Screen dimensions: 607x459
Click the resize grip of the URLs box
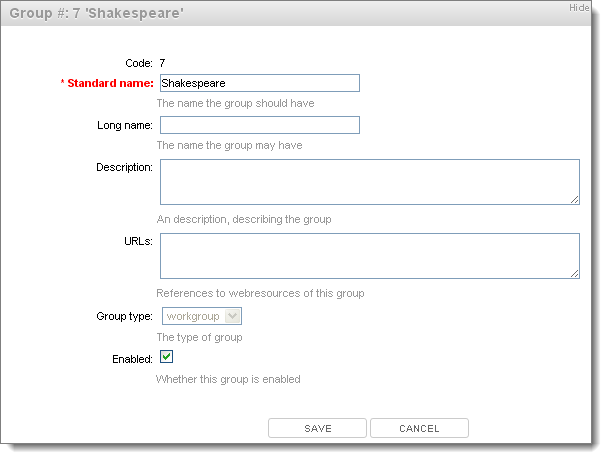[574, 273]
